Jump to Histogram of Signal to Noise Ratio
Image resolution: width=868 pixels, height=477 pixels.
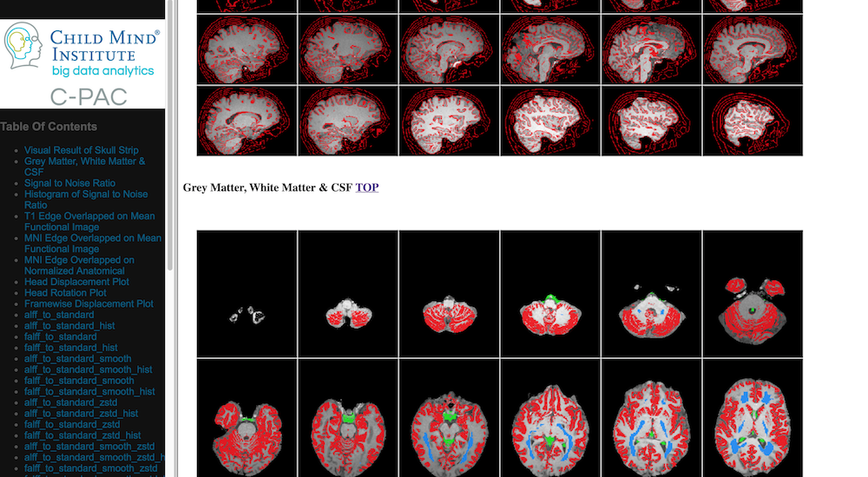tap(86, 194)
